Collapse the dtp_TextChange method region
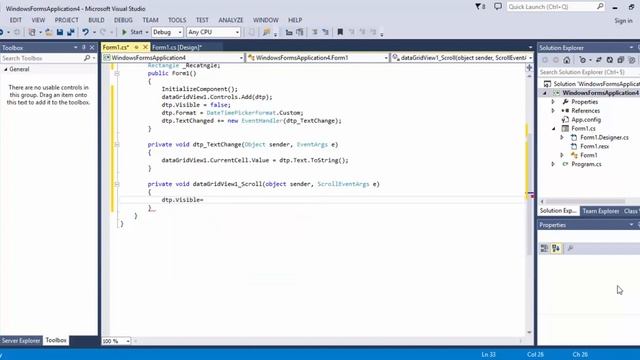This screenshot has height=360, width=640. (x=117, y=144)
